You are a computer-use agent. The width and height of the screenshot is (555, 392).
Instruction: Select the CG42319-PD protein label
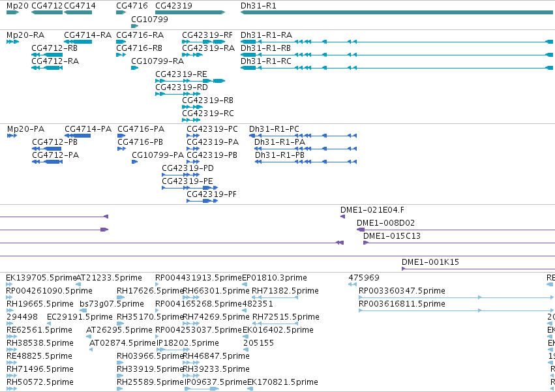click(188, 168)
